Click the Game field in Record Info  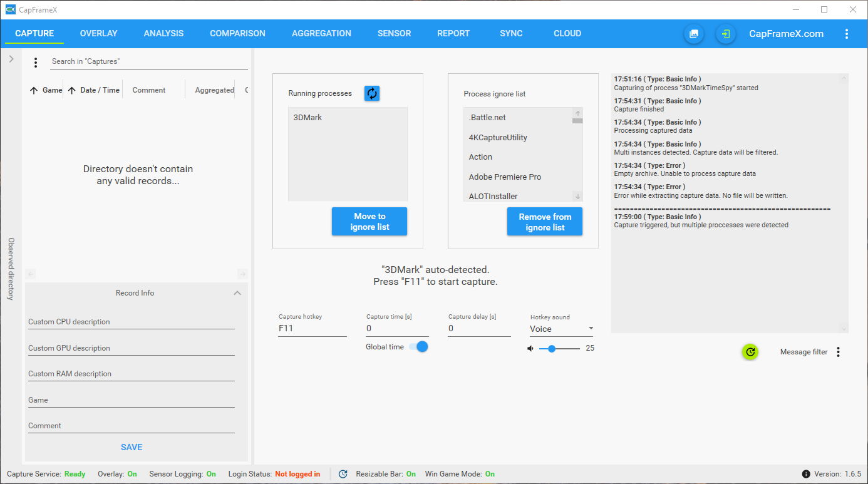132,400
